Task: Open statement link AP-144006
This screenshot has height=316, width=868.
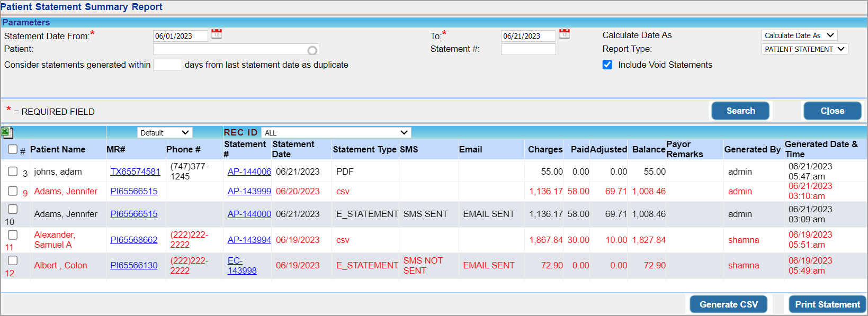Action: [249, 171]
